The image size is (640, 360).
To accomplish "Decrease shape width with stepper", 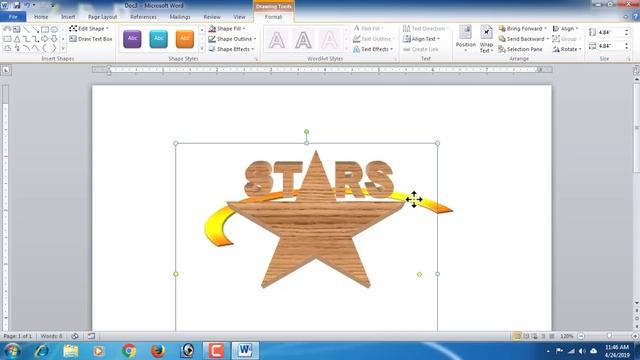I will 627,49.
